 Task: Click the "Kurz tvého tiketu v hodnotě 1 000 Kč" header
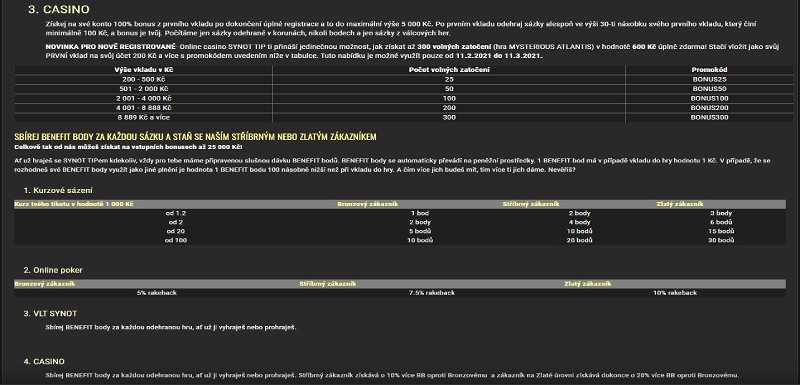click(x=74, y=204)
